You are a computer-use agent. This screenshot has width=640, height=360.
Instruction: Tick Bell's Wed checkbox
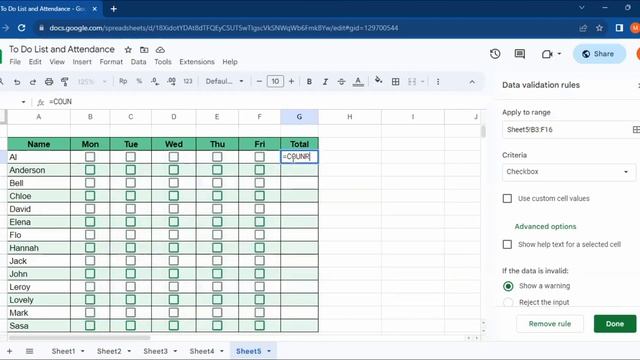(x=173, y=183)
